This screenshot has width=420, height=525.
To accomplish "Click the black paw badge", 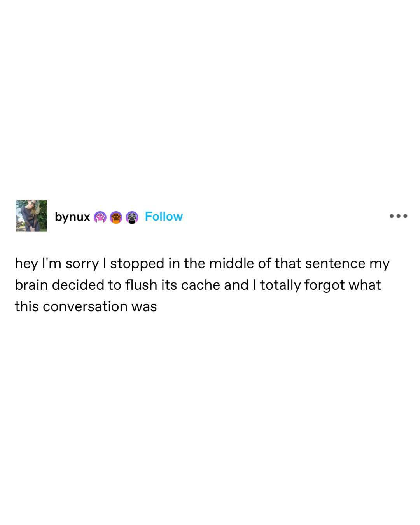I will point(132,217).
